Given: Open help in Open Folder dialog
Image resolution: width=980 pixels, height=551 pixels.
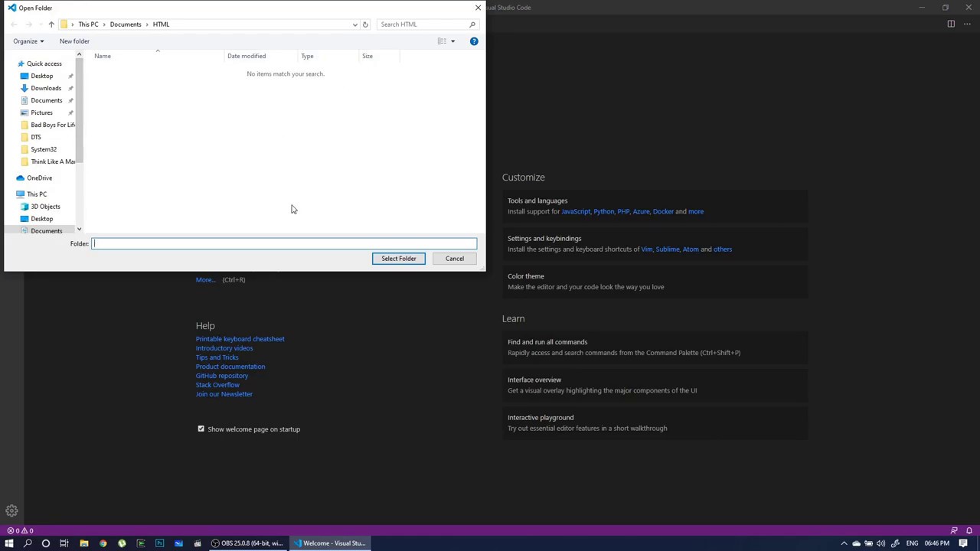Looking at the screenshot, I should (474, 41).
